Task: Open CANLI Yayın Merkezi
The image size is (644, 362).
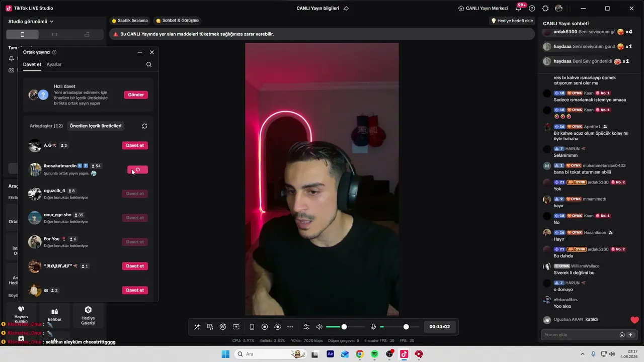Action: tap(484, 9)
